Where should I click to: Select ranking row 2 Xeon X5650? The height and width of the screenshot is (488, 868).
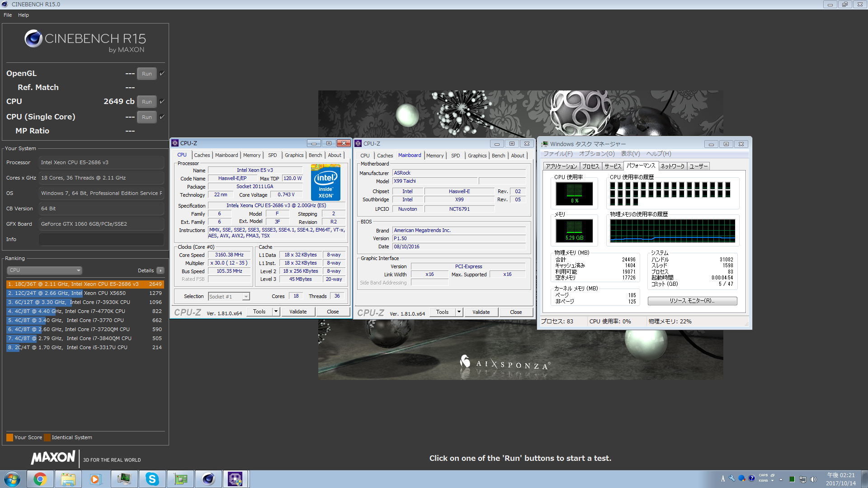(85, 293)
